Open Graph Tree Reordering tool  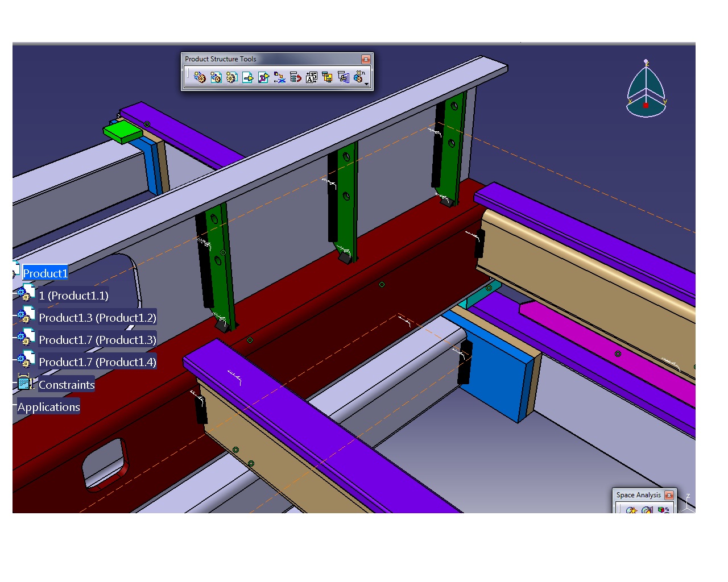click(x=295, y=77)
